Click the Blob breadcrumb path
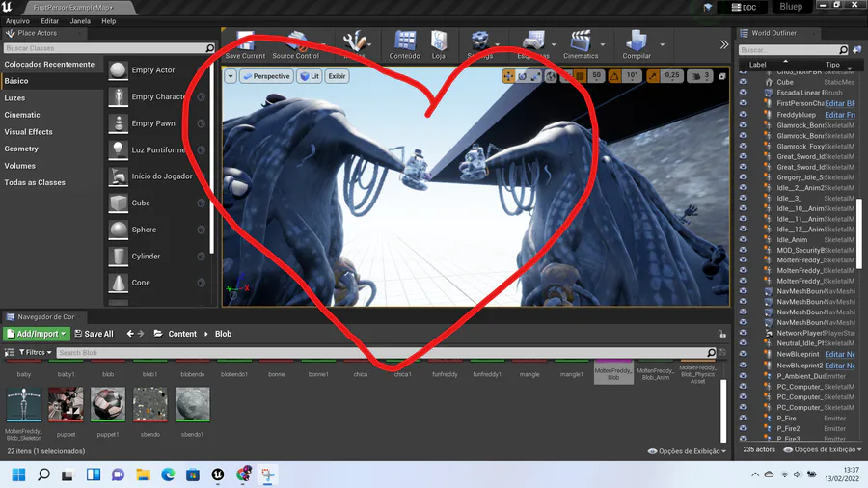The width and height of the screenshot is (868, 488). coord(223,334)
